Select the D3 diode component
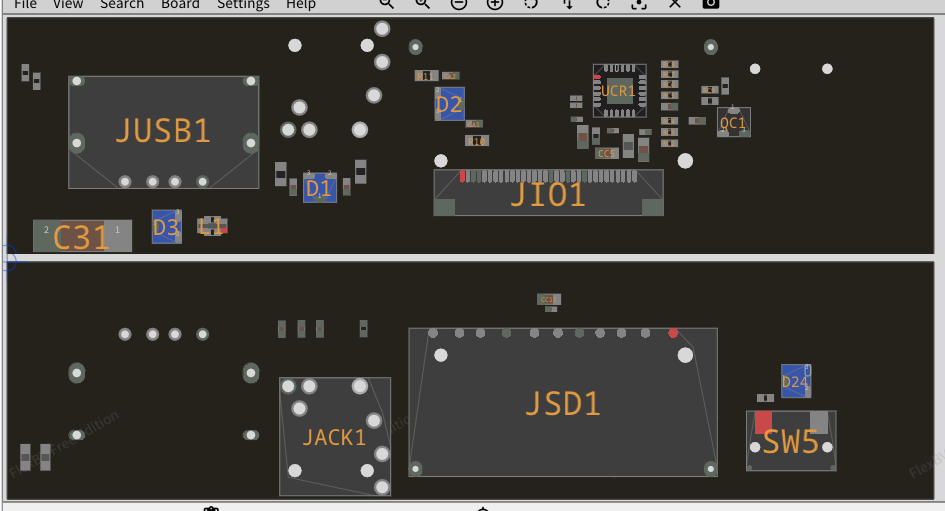 click(x=166, y=227)
